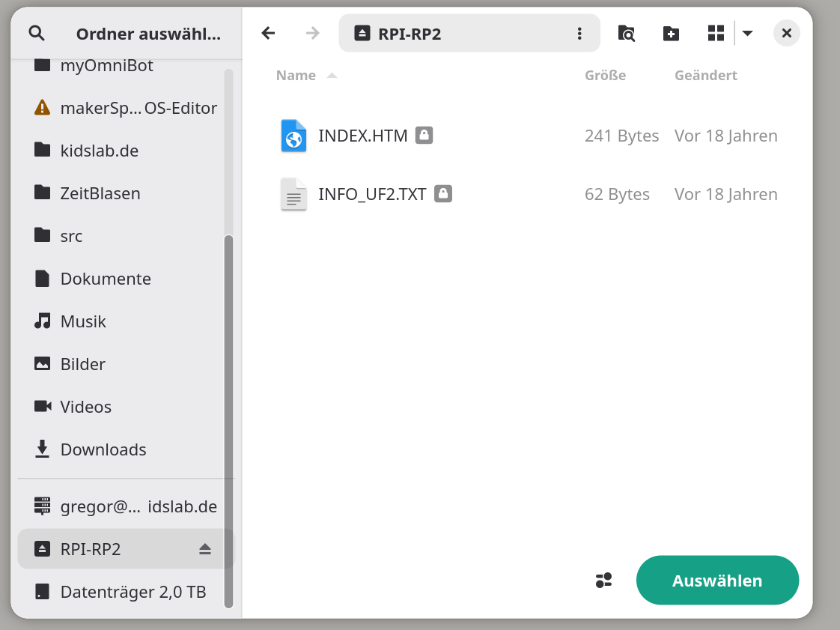Select the INFO_UF2.TXT file name
The image size is (840, 630).
[x=372, y=194]
